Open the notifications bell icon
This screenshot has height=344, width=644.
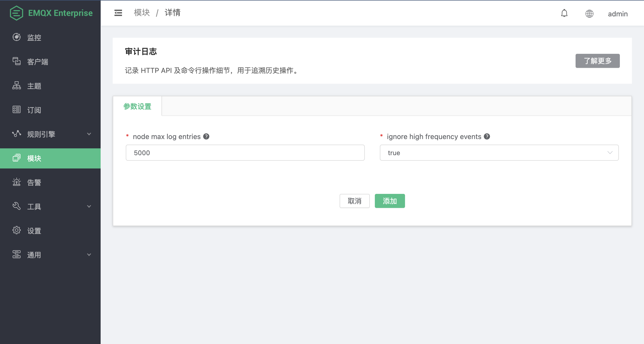coord(564,13)
